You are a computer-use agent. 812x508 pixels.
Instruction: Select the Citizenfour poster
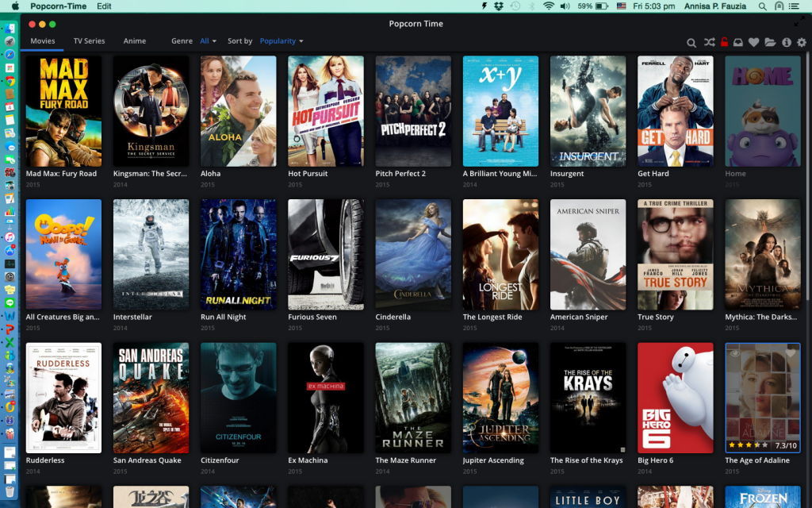click(238, 398)
